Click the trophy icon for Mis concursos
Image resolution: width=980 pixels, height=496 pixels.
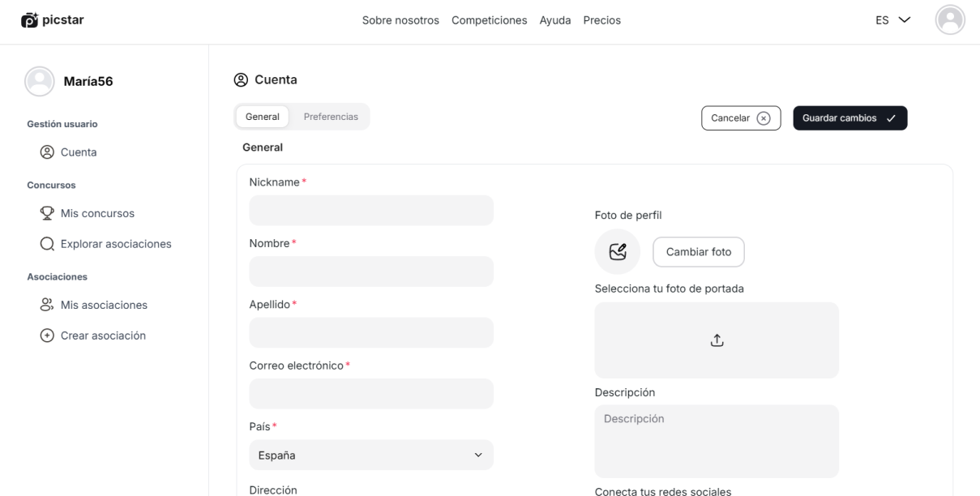tap(47, 213)
